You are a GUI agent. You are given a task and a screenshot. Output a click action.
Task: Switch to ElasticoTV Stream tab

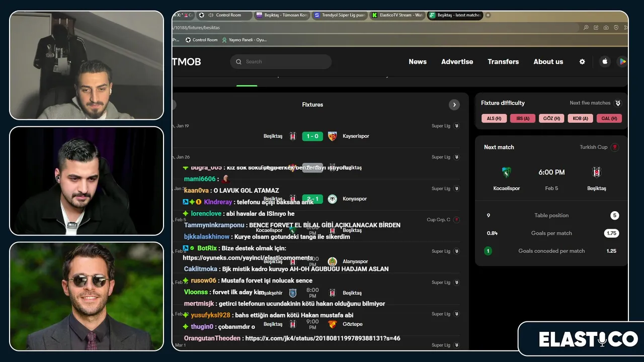tap(398, 15)
